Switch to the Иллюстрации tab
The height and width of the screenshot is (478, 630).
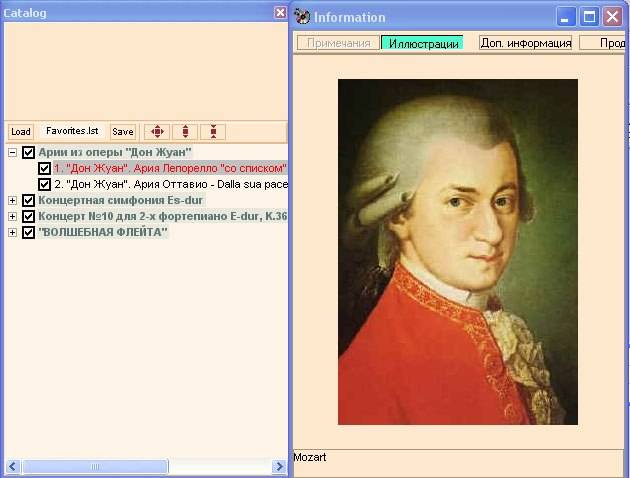click(423, 43)
